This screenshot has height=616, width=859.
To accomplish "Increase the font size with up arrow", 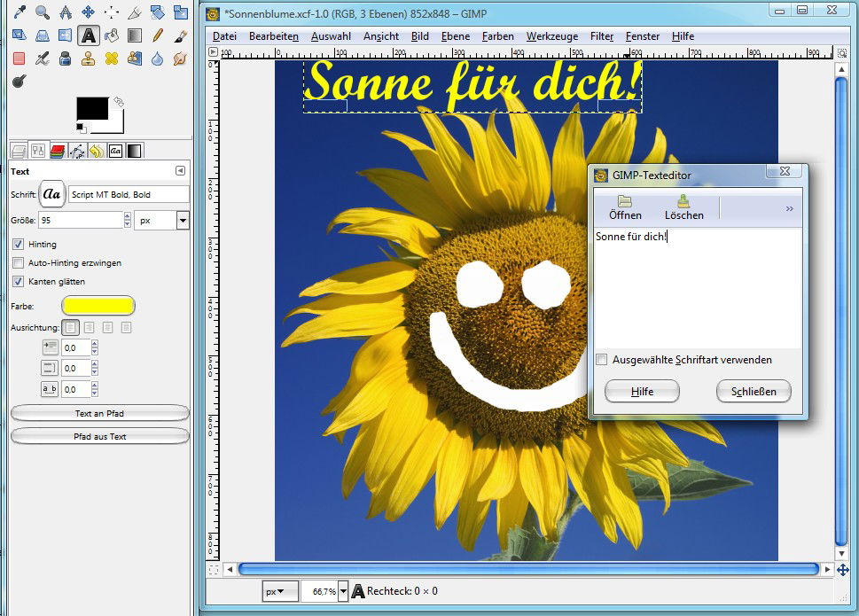I will [127, 216].
